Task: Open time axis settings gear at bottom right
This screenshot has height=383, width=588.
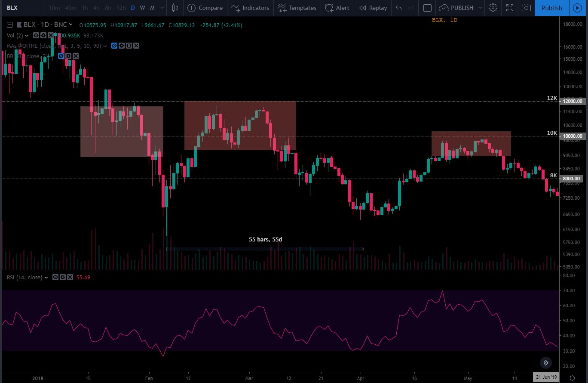Action: 572,377
